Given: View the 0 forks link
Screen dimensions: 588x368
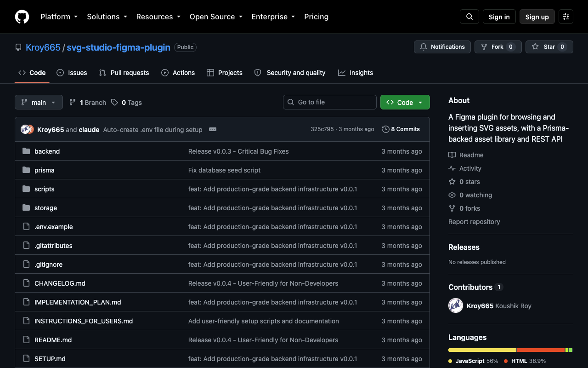Looking at the screenshot, I should coord(464,208).
